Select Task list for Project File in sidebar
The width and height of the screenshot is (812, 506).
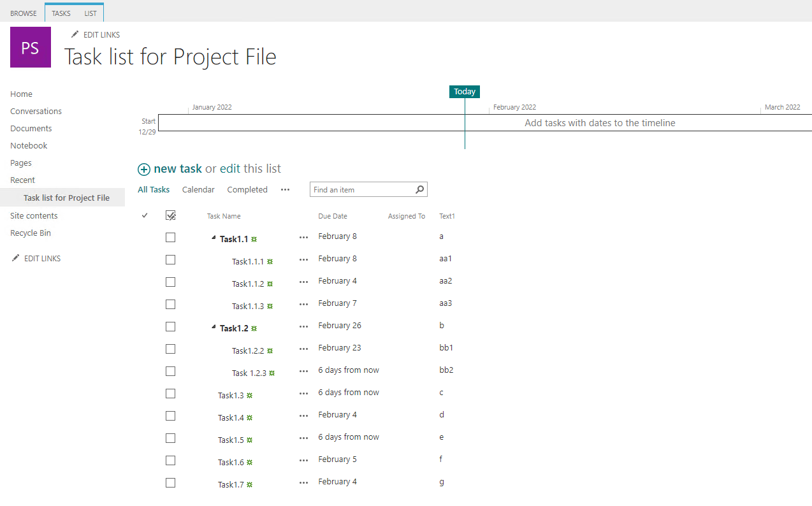click(x=62, y=198)
